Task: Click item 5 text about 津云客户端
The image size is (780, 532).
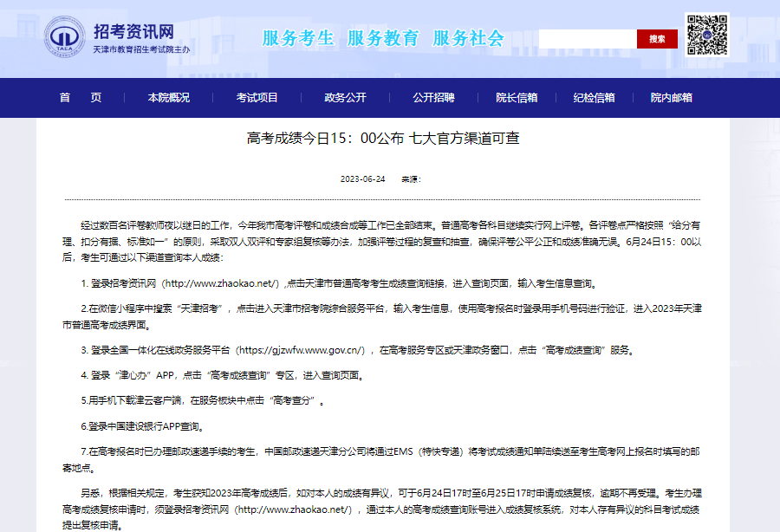Action: [203, 401]
